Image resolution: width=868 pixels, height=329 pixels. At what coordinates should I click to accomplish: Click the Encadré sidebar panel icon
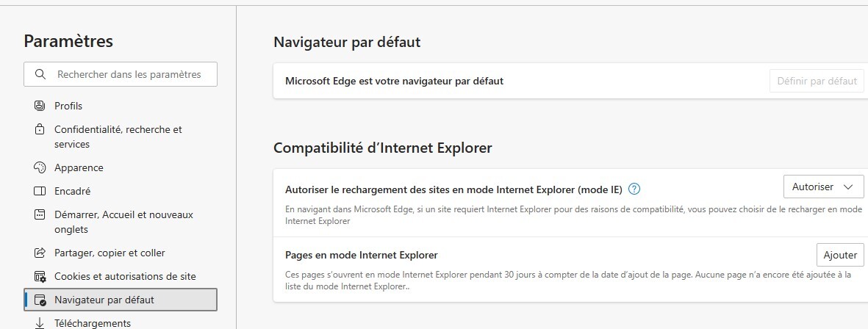coord(40,191)
